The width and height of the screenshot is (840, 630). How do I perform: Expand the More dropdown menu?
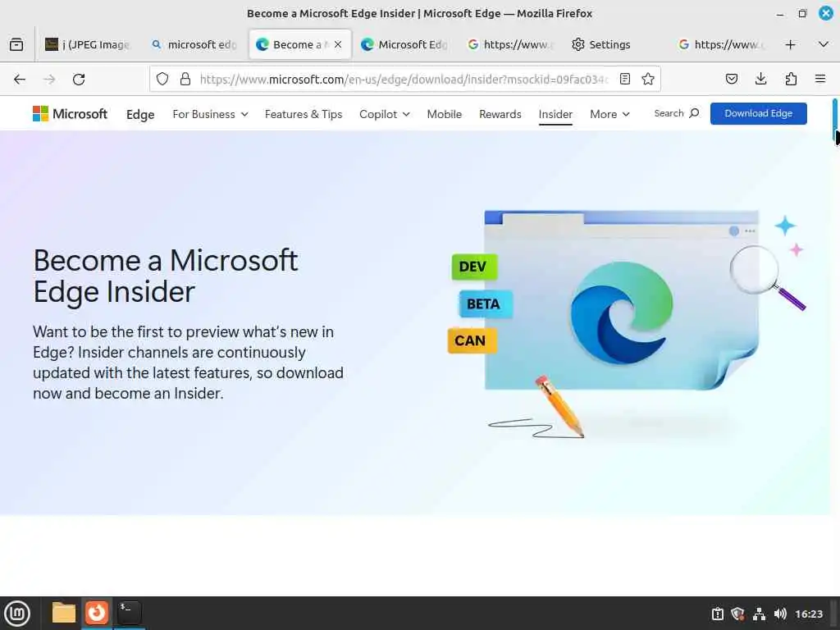[609, 114]
